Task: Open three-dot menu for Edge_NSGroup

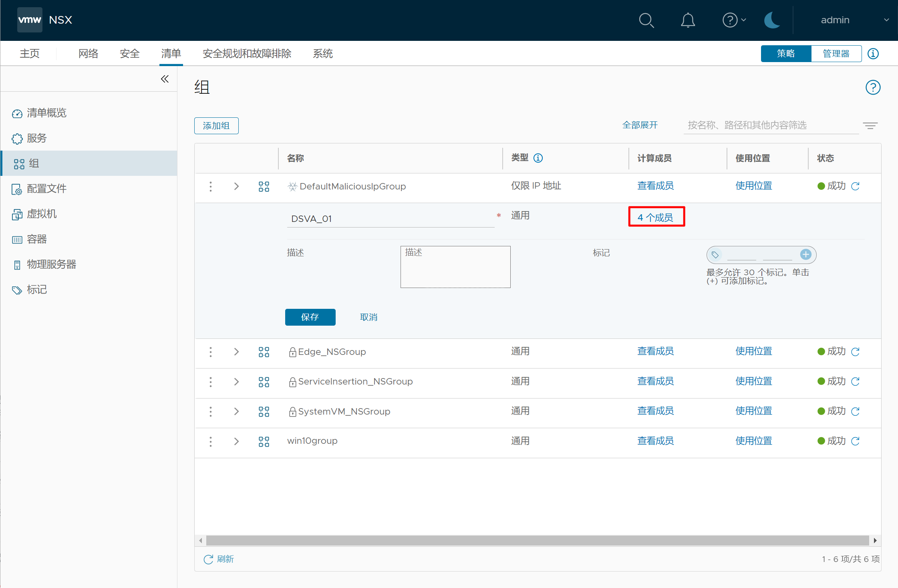Action: (x=211, y=352)
